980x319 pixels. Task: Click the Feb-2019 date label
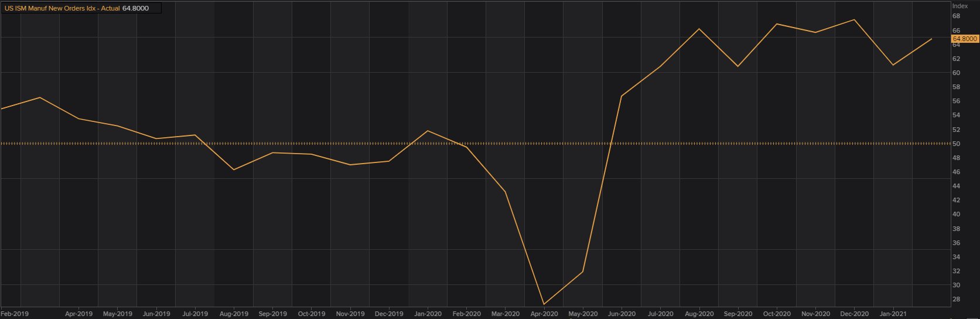pyautogui.click(x=15, y=314)
